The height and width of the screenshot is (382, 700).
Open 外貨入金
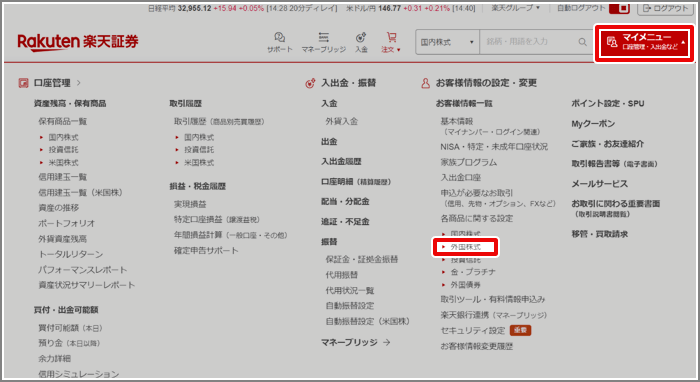coord(342,121)
